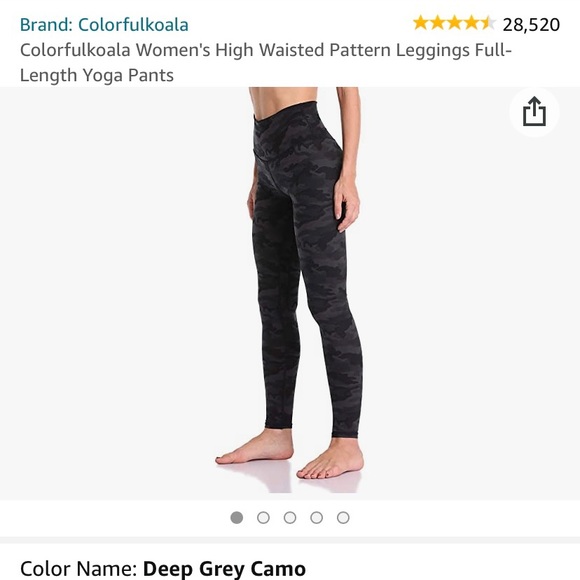The height and width of the screenshot is (580, 580).
Task: Select the first filled image carousel dot
Action: 237,517
